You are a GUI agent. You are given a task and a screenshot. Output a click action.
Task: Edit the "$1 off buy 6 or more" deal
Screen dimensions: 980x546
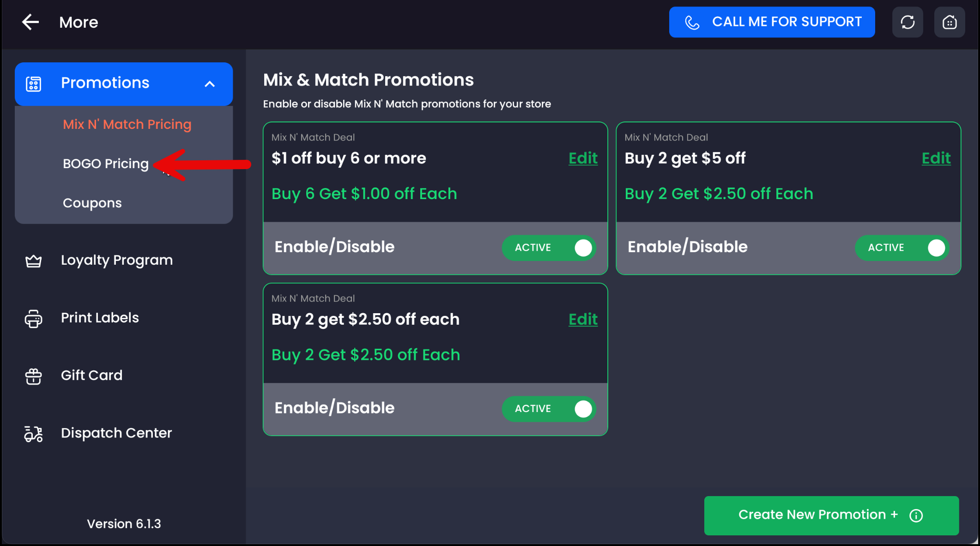(583, 158)
